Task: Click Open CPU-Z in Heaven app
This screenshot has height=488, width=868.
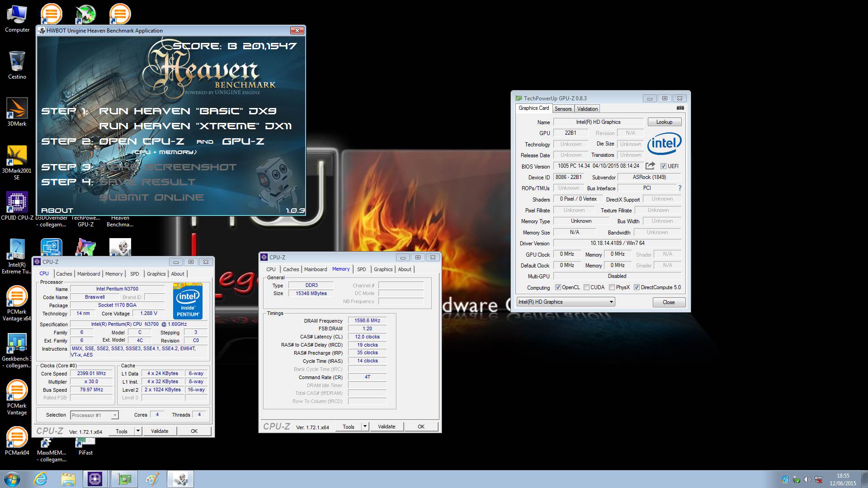Action: point(142,141)
